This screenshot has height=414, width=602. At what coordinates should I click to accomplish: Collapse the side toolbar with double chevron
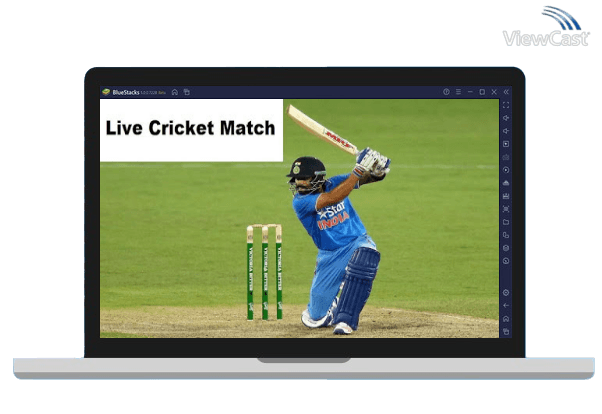506,92
